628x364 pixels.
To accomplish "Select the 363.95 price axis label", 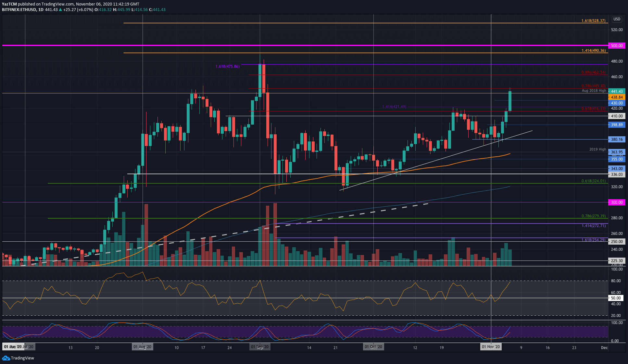I will click(x=616, y=152).
